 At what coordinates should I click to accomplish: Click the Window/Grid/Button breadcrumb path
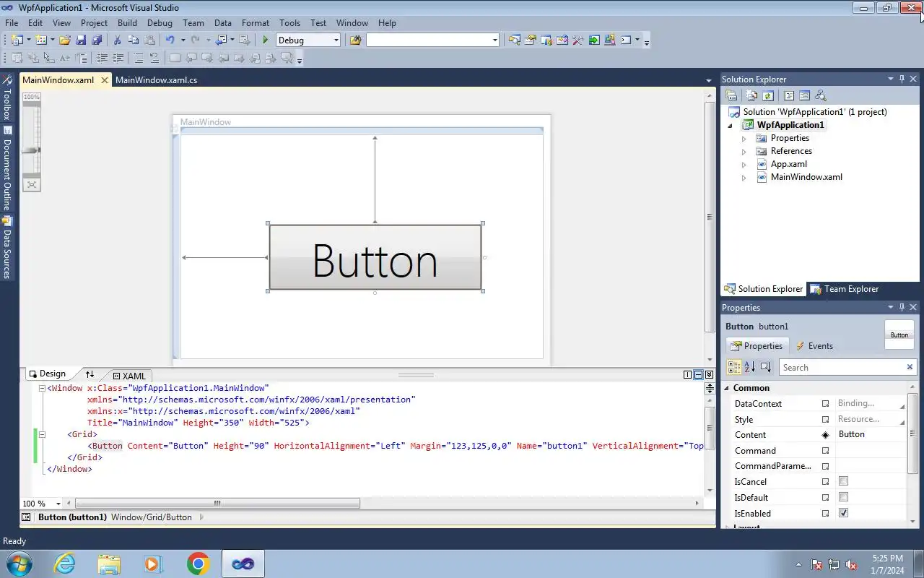[152, 517]
